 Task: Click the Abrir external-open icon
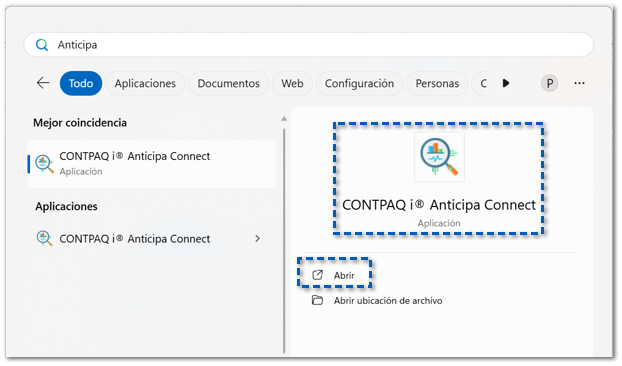tap(317, 275)
